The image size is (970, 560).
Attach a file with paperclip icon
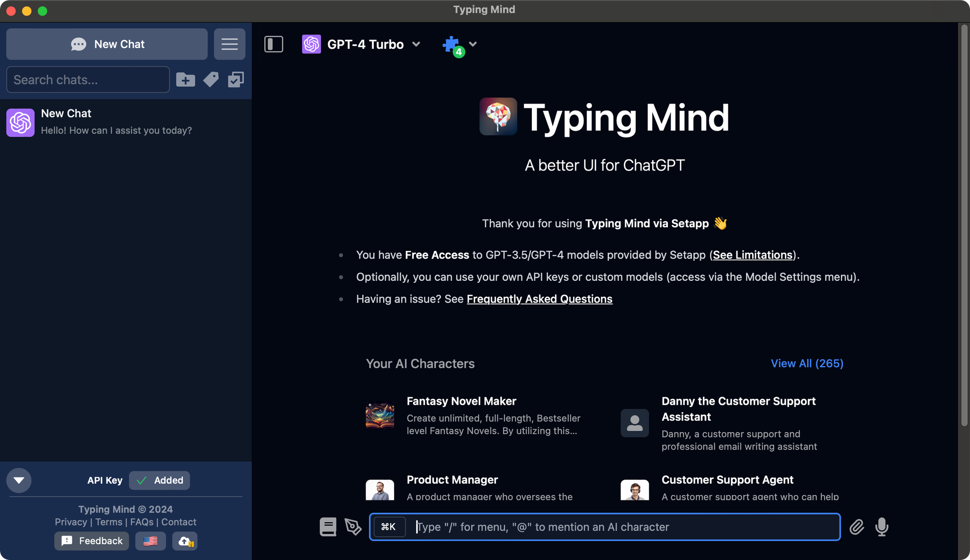(856, 527)
